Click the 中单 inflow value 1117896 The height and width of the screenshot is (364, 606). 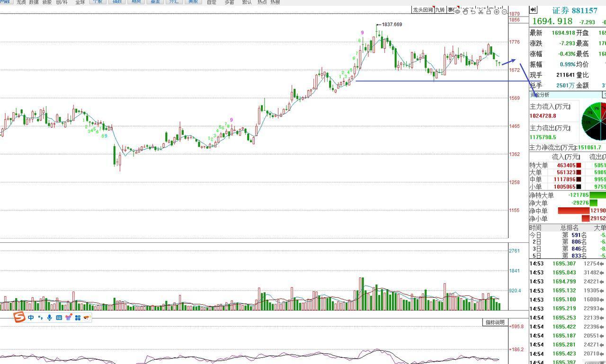(564, 179)
